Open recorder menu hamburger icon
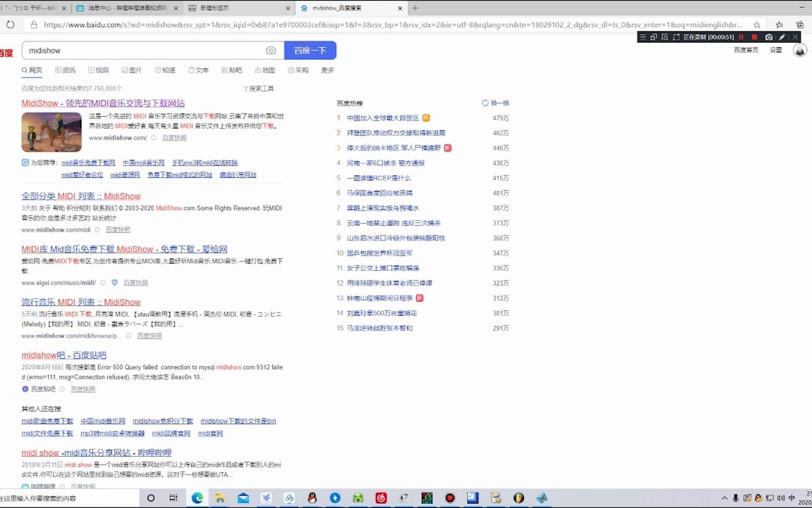812x508 pixels. pyautogui.click(x=642, y=37)
